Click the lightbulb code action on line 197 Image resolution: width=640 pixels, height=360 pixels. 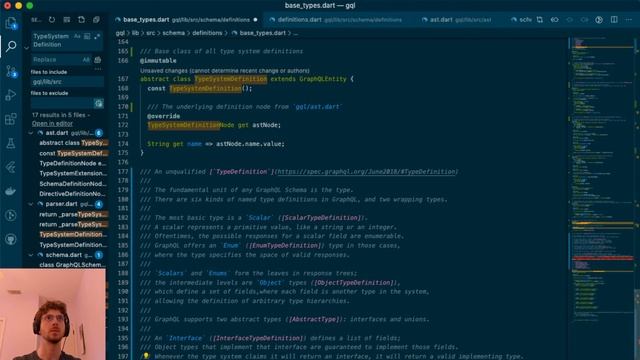point(146,356)
